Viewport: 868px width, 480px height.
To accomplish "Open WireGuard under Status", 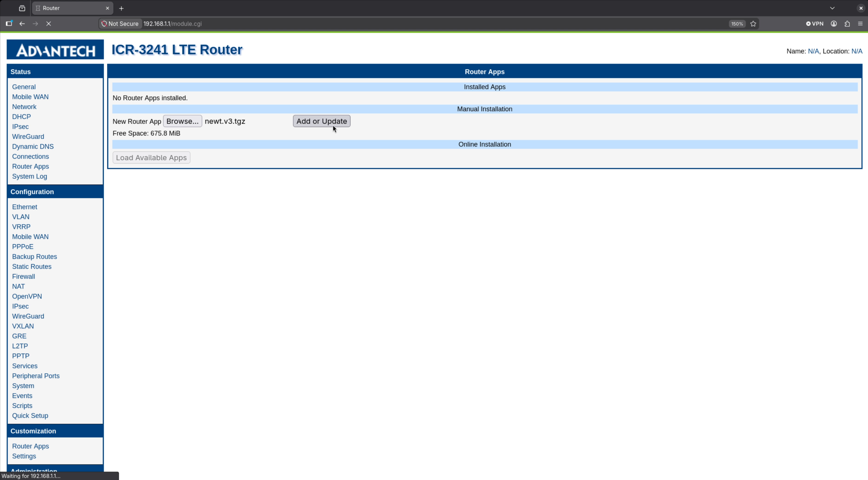I will coord(28,137).
